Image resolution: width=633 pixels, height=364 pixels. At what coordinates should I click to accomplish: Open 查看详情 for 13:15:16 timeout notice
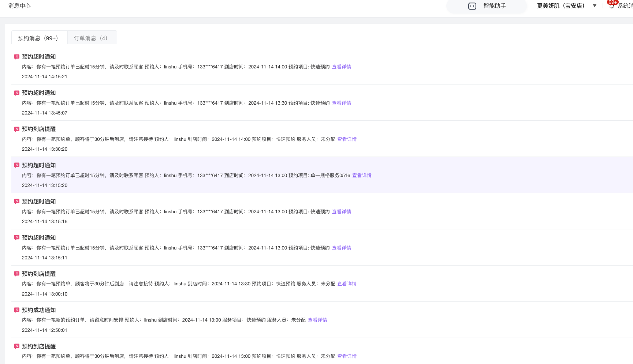341,212
